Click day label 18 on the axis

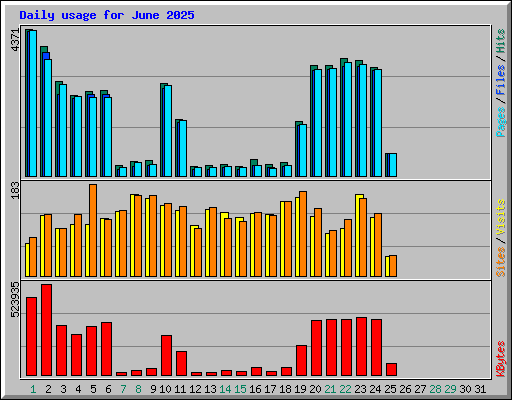285,389
